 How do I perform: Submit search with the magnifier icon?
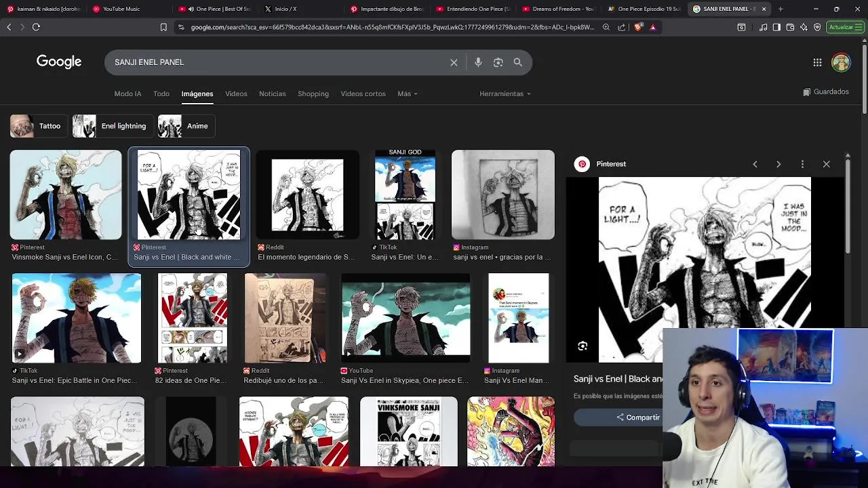coord(517,62)
